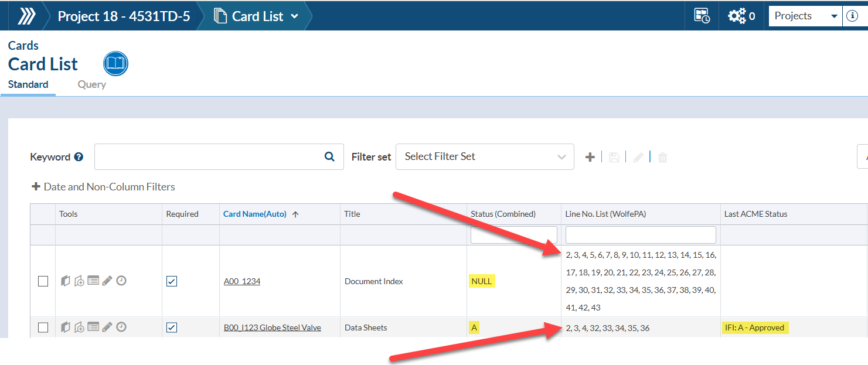The width and height of the screenshot is (868, 365).
Task: Edit the Globe Steel Valve card with pencil
Action: tap(107, 328)
